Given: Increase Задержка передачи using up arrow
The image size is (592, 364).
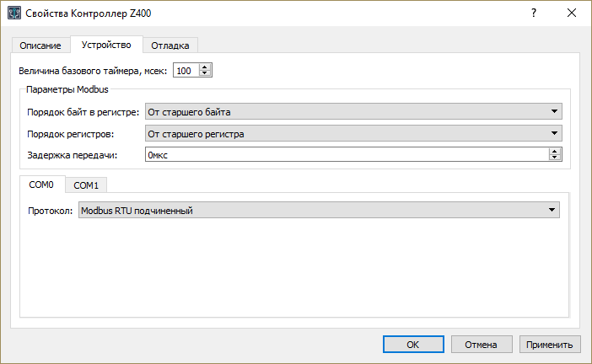Looking at the screenshot, I should point(554,151).
